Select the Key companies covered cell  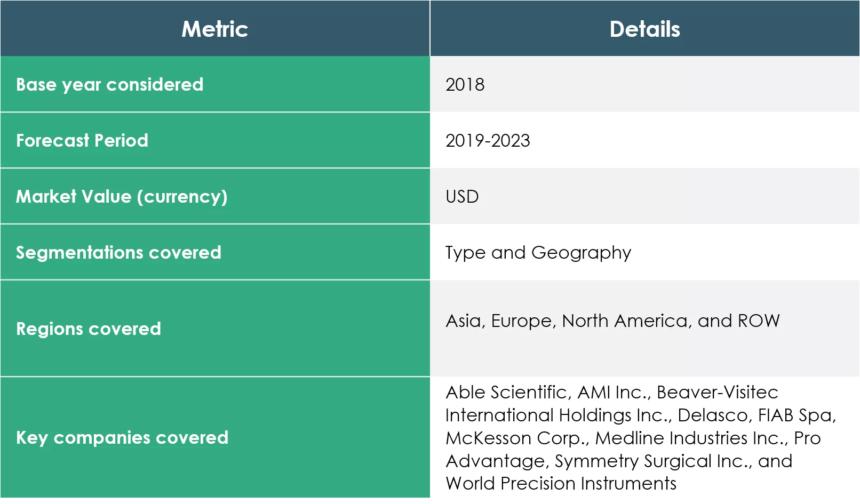pos(122,437)
